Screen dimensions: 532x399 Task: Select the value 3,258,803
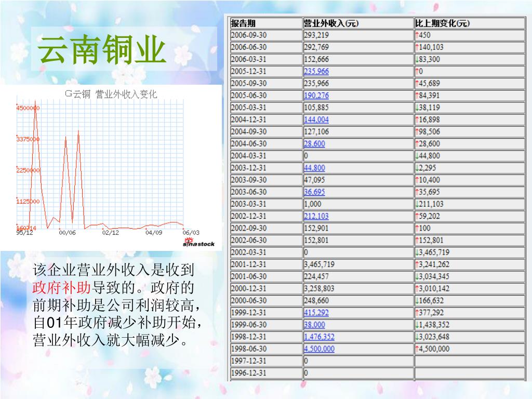click(320, 288)
